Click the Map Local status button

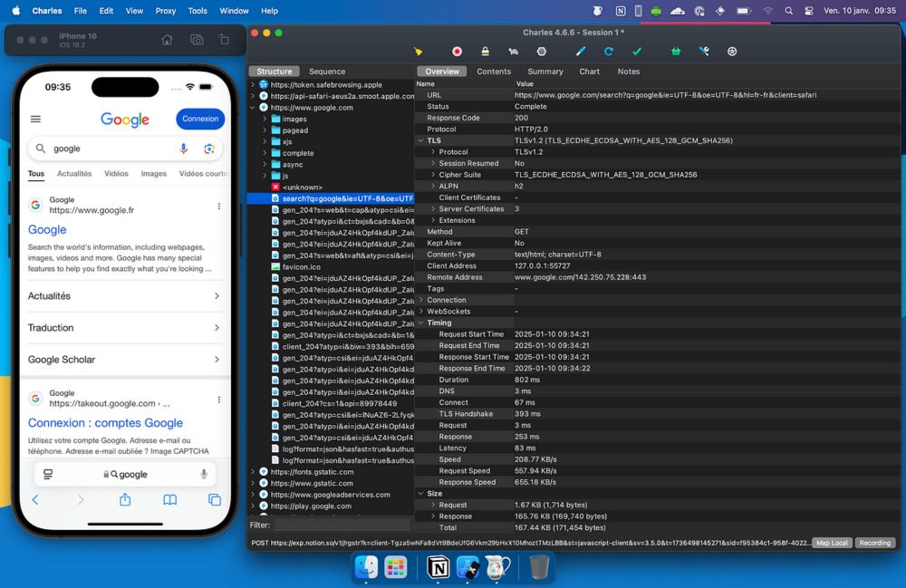[x=832, y=543]
